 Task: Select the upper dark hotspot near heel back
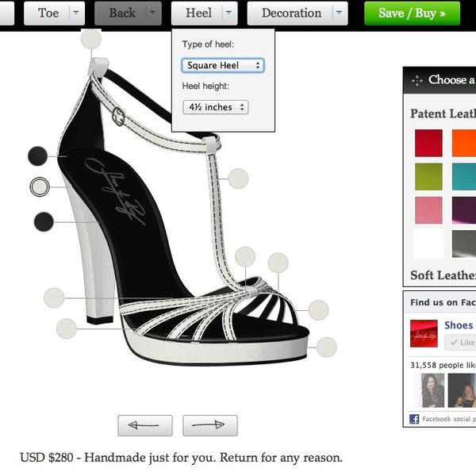38,156
